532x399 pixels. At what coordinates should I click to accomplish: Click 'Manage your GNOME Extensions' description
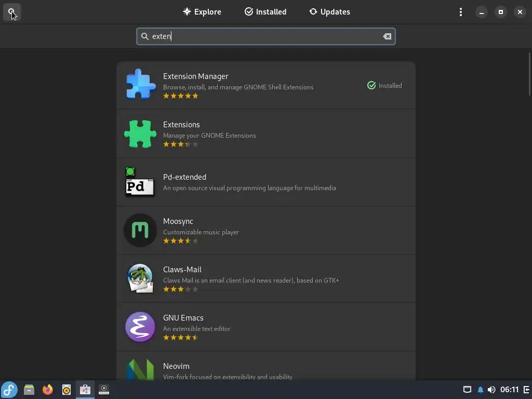209,136
